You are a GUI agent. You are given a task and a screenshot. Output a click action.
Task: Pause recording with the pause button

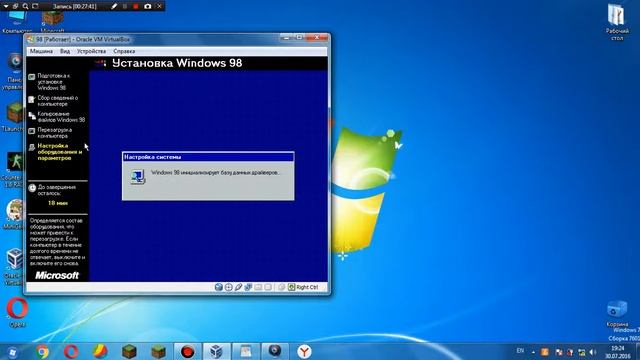pos(125,6)
